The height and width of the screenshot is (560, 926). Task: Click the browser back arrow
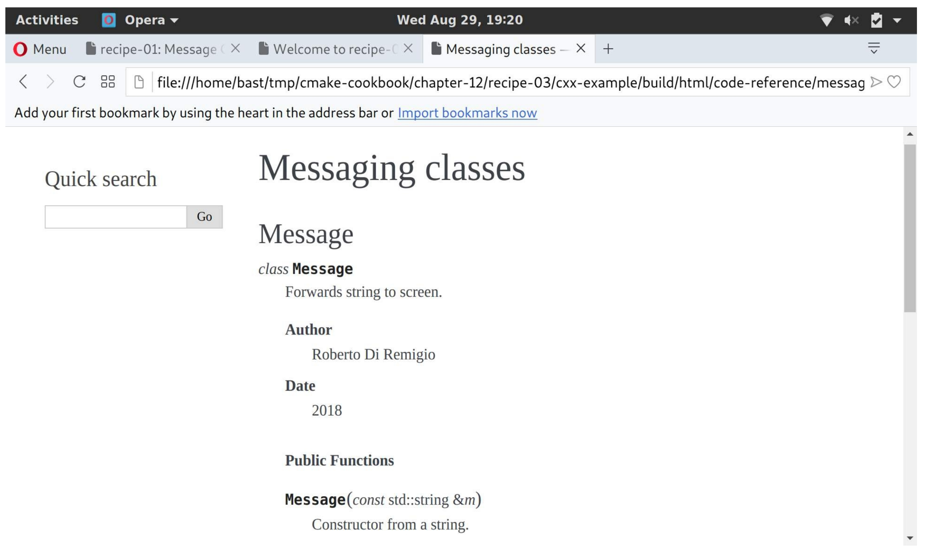[23, 82]
